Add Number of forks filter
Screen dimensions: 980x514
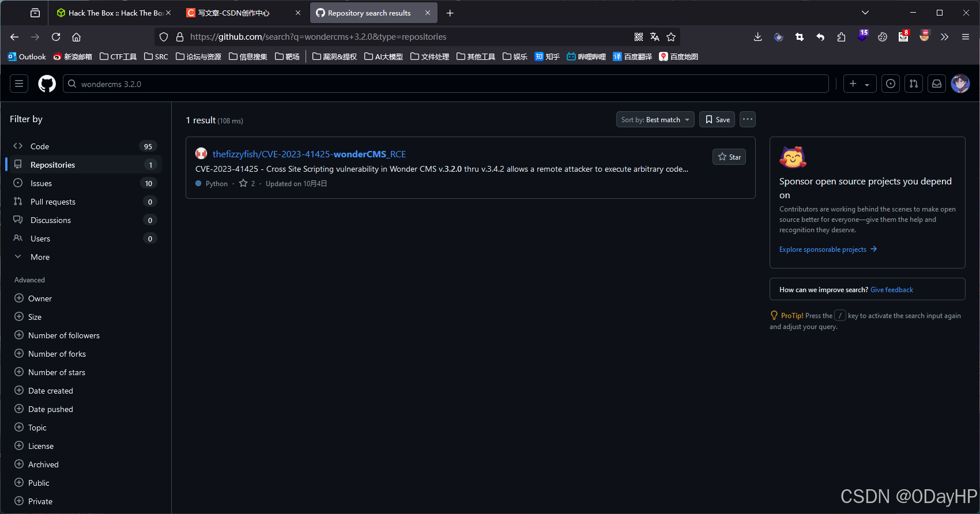(50, 354)
